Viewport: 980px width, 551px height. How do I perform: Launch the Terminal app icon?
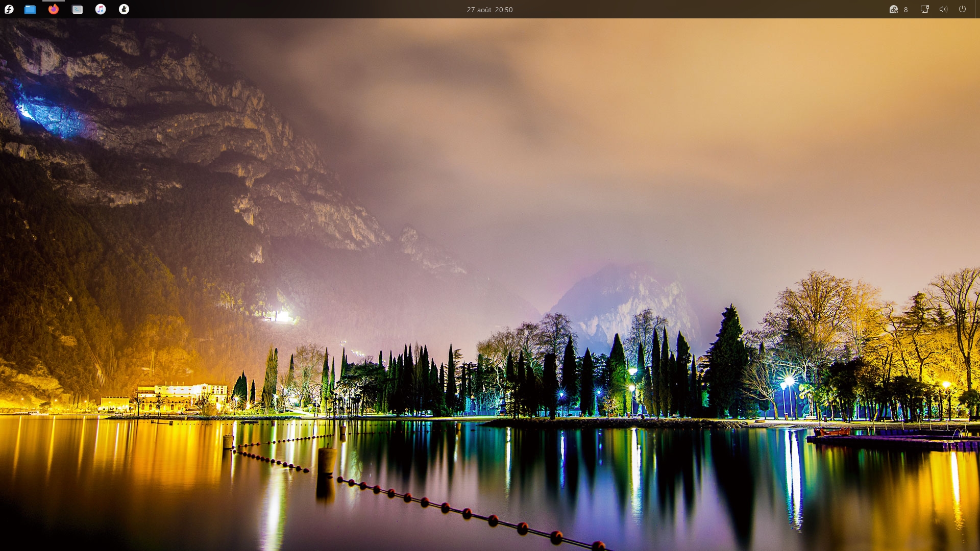pos(77,9)
